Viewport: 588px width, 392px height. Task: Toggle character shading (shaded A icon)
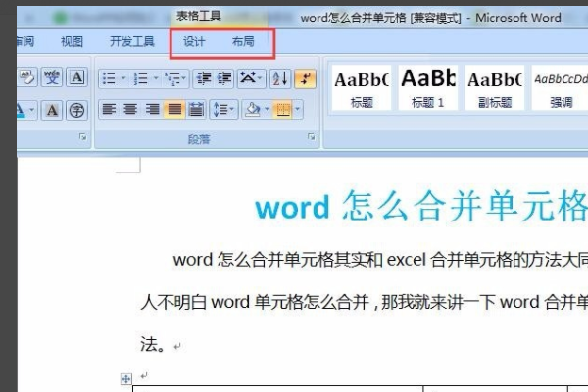pos(52,111)
